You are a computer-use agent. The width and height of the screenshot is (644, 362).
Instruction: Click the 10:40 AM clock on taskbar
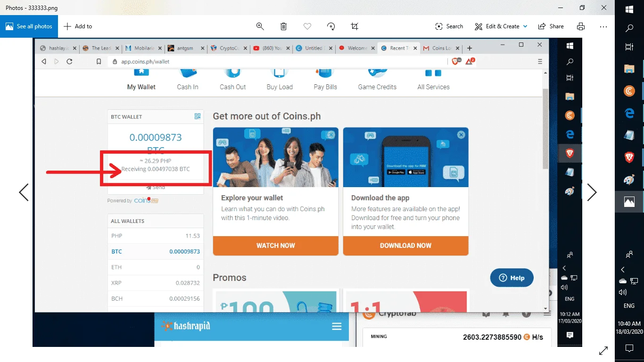tap(629, 328)
